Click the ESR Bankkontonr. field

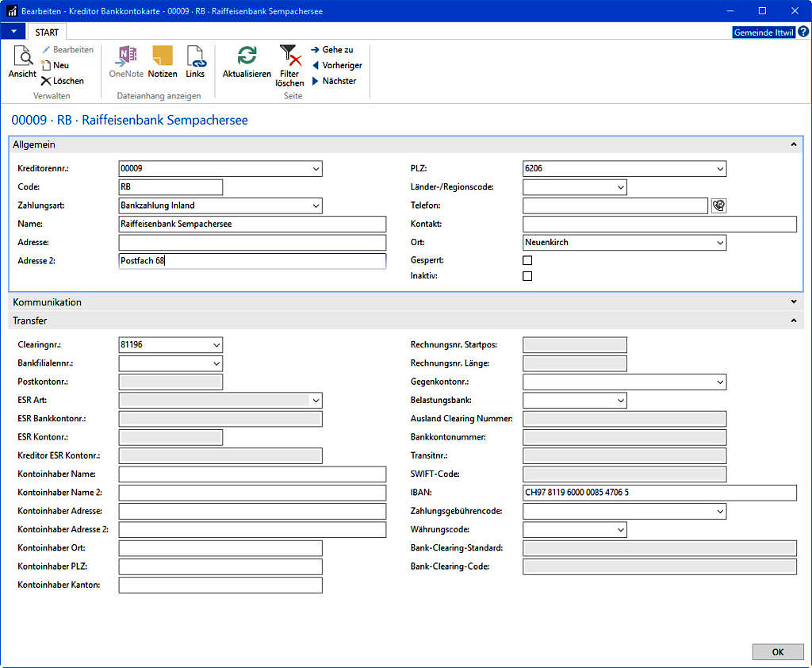(x=220, y=419)
